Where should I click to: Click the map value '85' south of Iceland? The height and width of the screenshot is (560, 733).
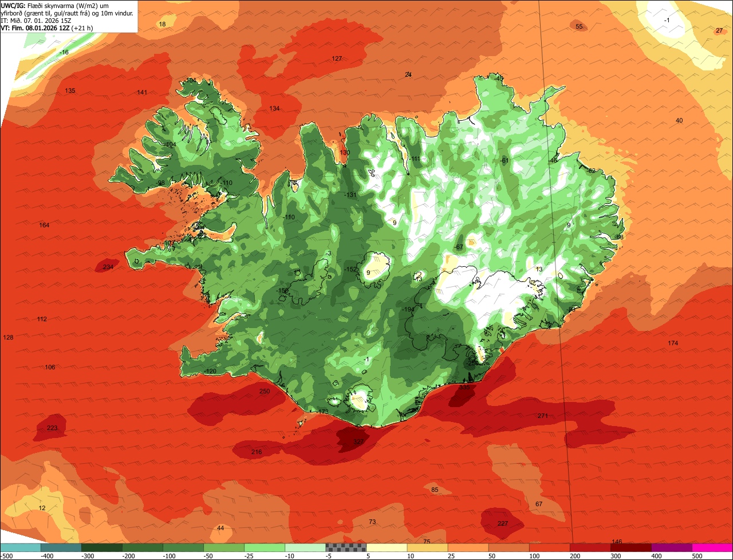(435, 490)
